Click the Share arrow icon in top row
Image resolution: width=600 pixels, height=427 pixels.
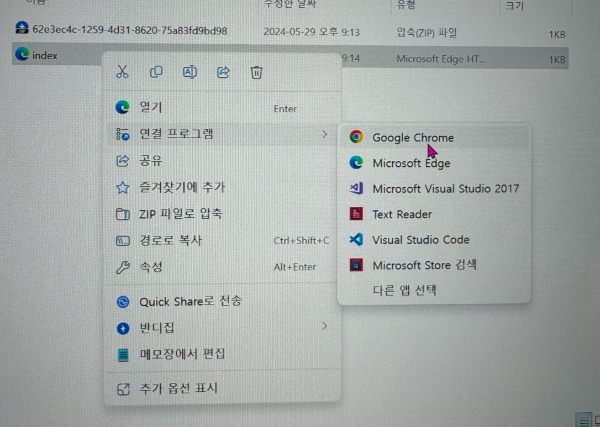click(223, 72)
